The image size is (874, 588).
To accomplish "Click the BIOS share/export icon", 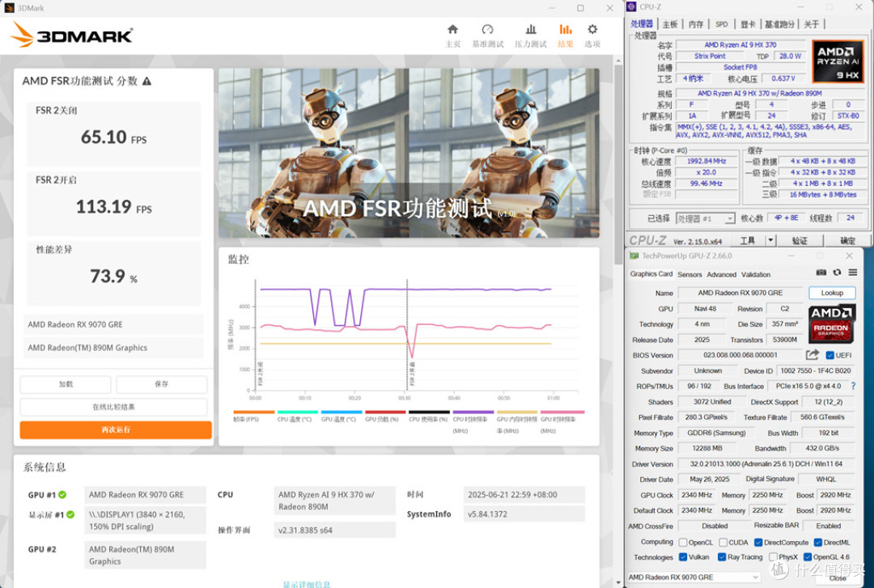I will (x=812, y=354).
